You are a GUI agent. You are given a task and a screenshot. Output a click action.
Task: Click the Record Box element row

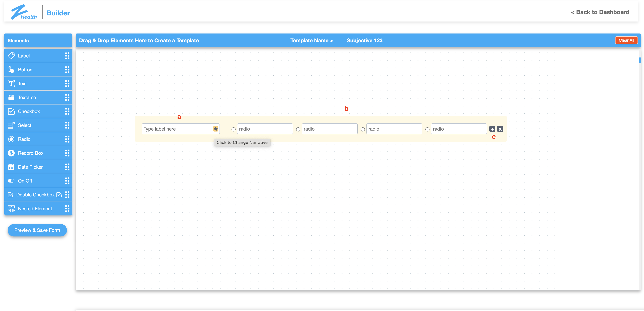pyautogui.click(x=38, y=153)
